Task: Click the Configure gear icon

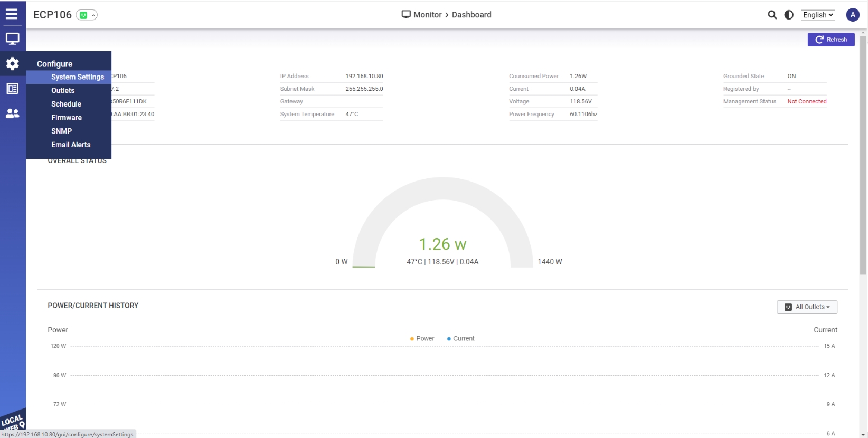Action: tap(12, 64)
